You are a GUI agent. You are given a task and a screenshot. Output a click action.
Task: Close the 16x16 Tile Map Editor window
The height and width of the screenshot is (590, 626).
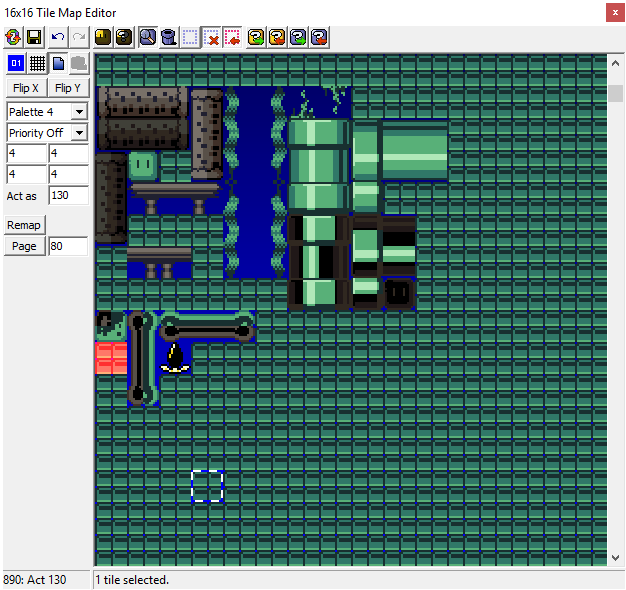point(615,12)
